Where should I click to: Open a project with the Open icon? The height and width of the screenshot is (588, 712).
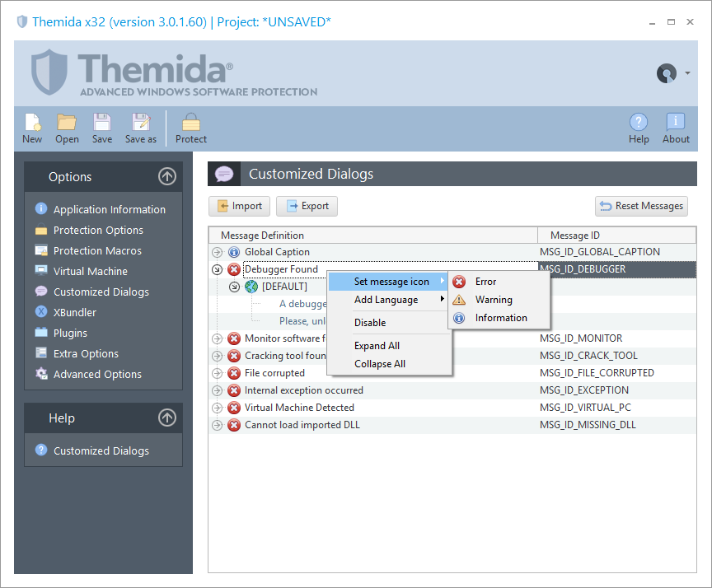point(67,124)
